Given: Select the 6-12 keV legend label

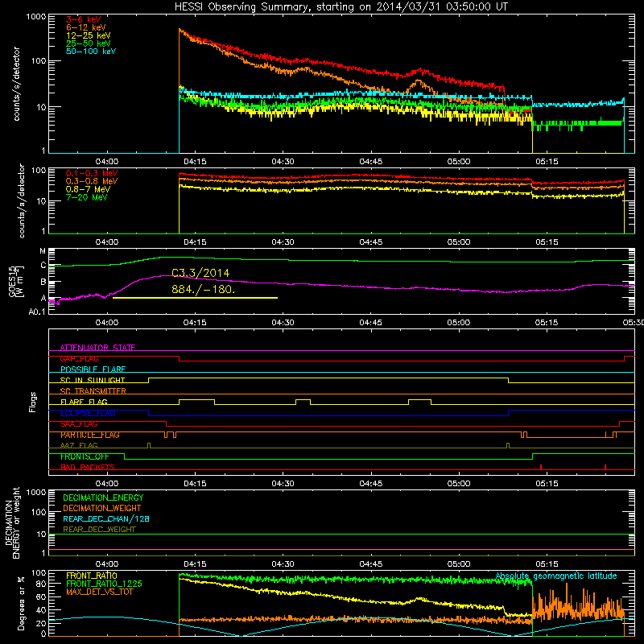Looking at the screenshot, I should click(x=86, y=27).
